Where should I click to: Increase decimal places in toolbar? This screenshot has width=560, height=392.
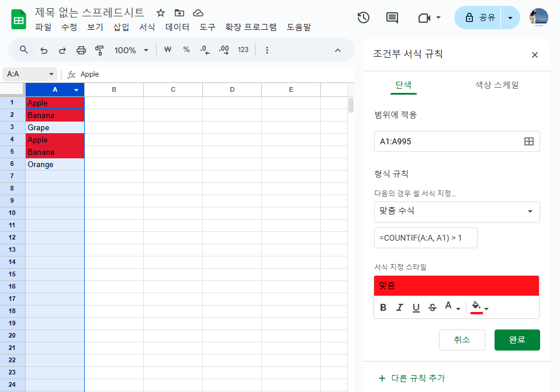[x=223, y=50]
